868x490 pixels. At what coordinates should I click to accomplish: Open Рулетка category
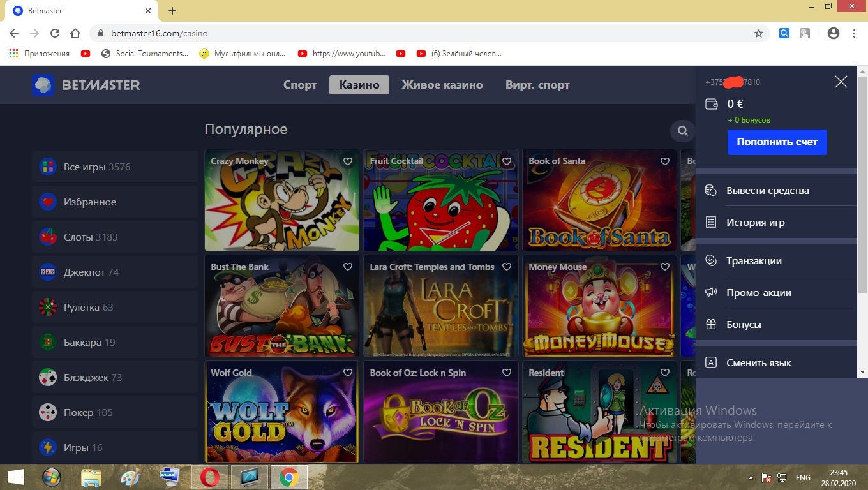coord(115,308)
